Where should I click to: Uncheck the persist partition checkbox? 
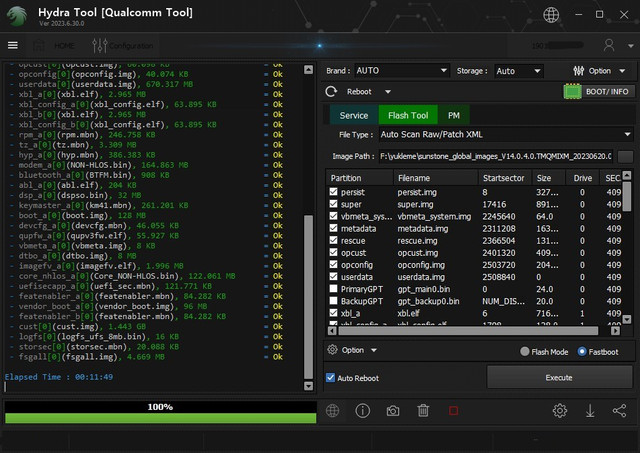point(333,191)
